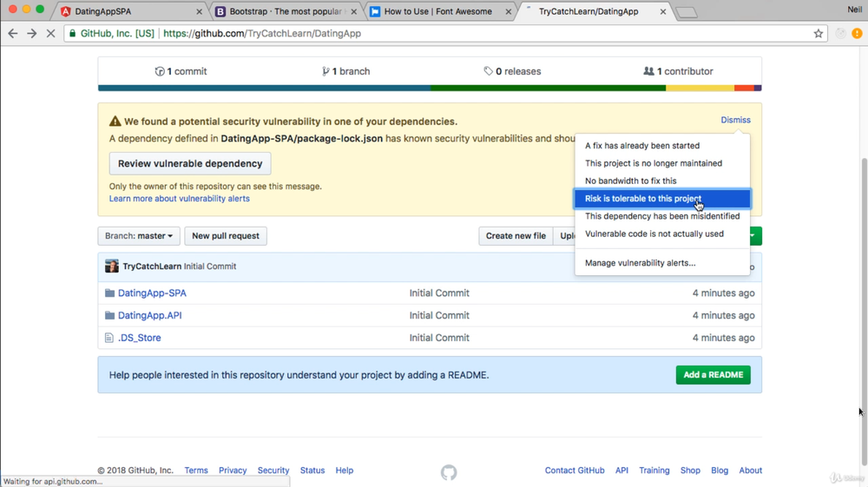Select 'A fix has already been started'
The image size is (868, 487).
click(x=662, y=146)
